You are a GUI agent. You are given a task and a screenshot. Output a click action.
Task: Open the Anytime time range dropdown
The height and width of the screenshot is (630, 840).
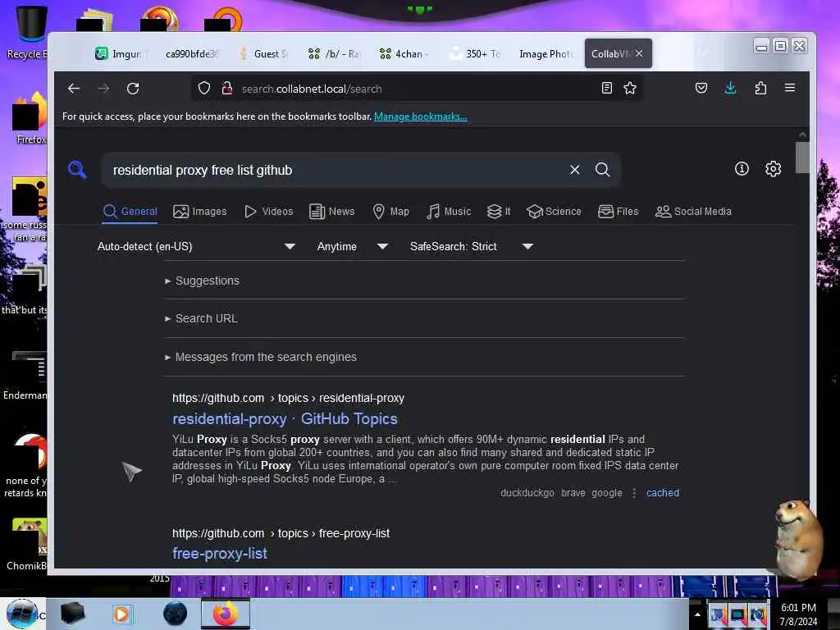coord(353,246)
